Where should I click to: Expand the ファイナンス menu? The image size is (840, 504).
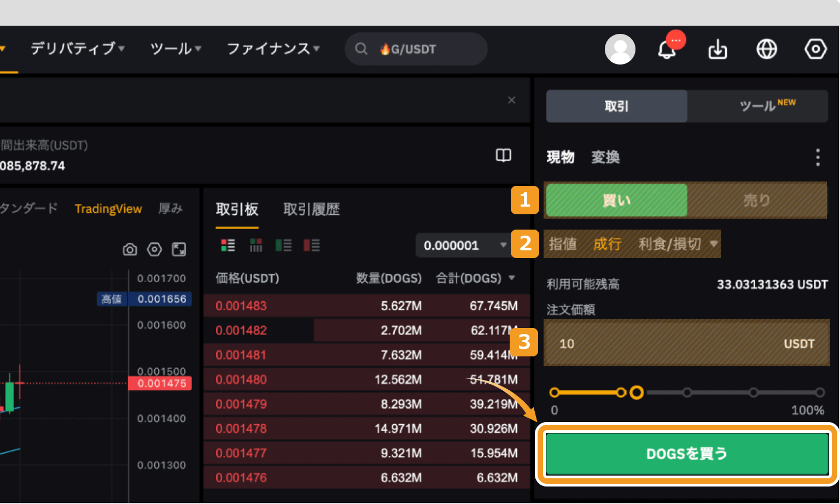point(273,49)
